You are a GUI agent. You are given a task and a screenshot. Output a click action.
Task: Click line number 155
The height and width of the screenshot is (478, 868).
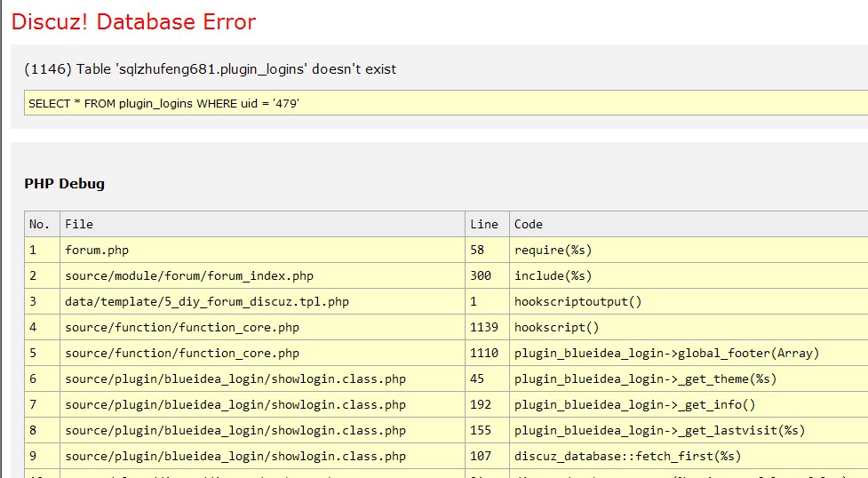[481, 430]
